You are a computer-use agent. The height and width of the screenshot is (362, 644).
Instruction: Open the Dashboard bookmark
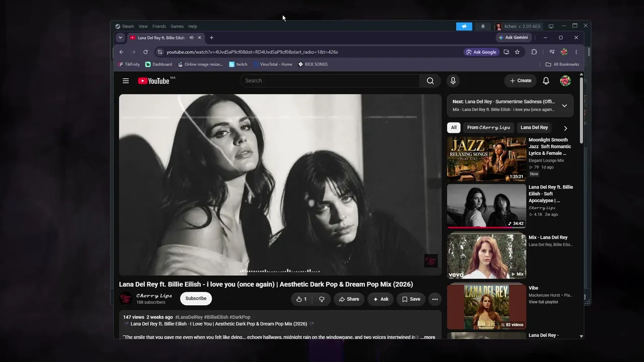click(x=158, y=64)
